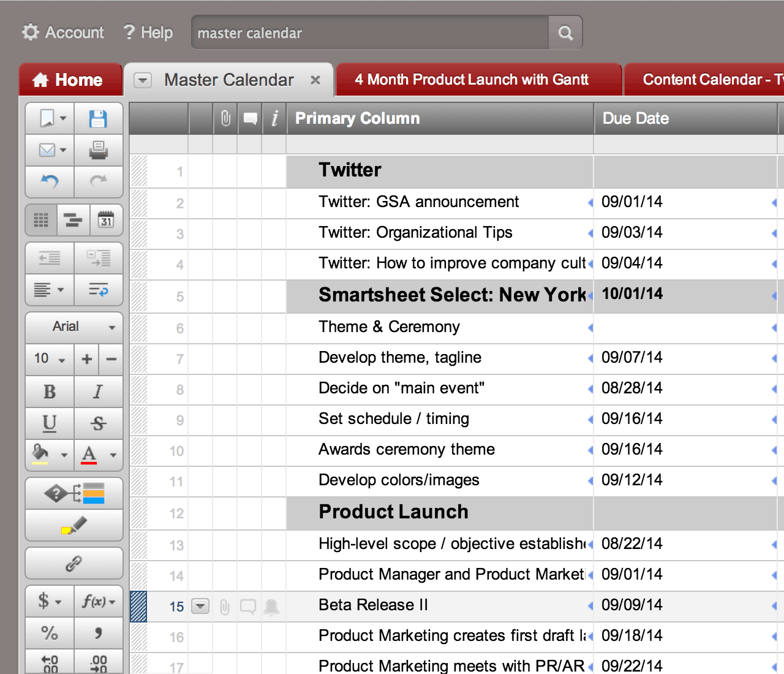Image resolution: width=784 pixels, height=674 pixels.
Task: Toggle Bold formatting
Action: click(x=50, y=392)
